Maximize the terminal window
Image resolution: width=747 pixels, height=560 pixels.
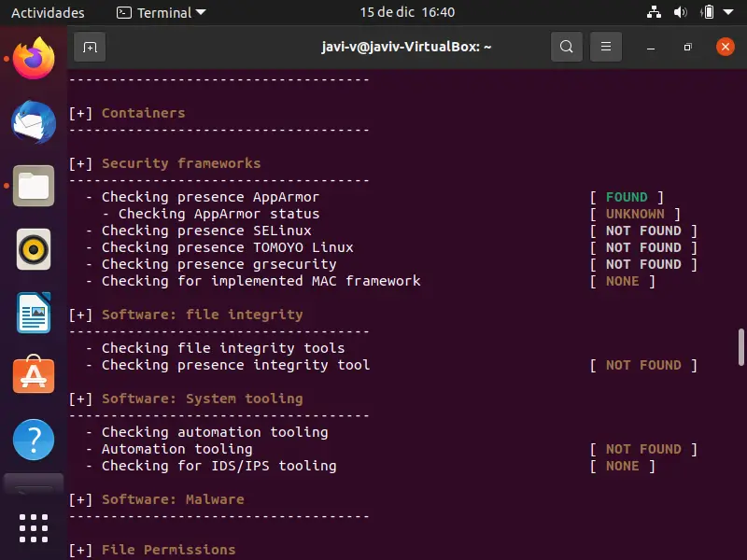tap(687, 47)
